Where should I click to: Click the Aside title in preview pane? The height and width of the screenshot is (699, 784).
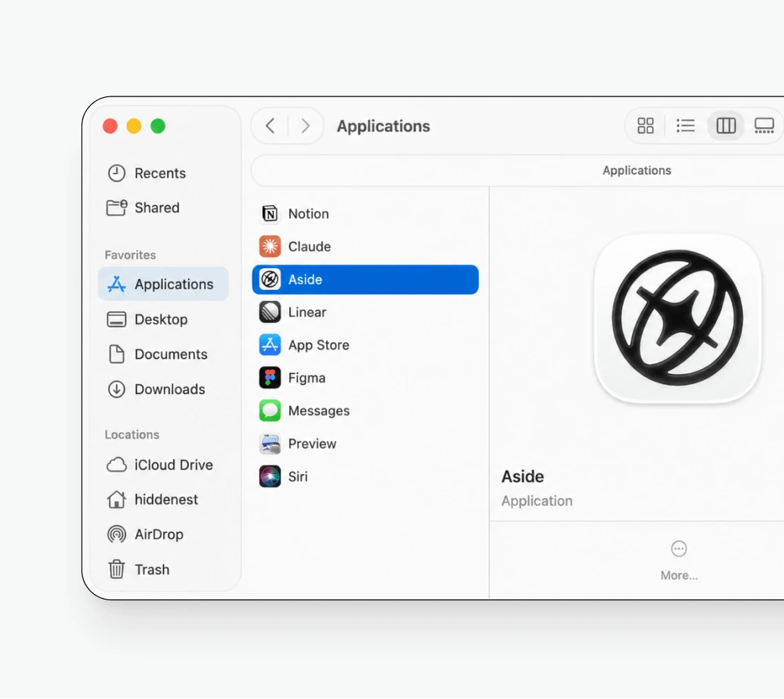click(x=522, y=476)
